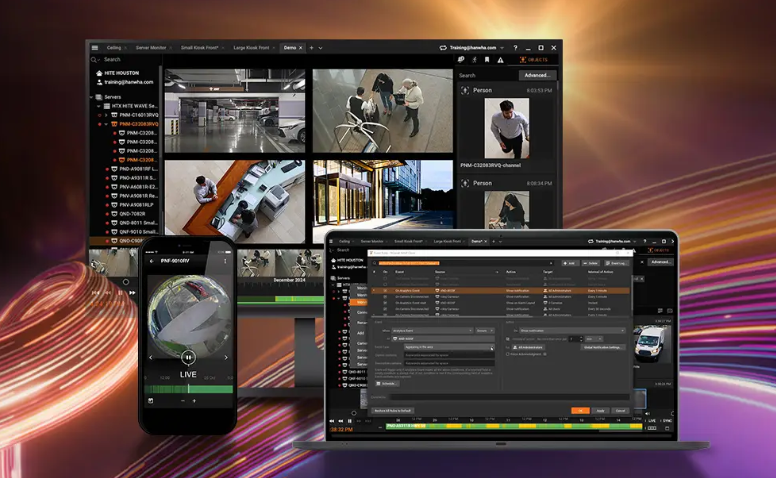Clear the rule filter field on the laptop
Screen dimensions: 776x478
550,263
